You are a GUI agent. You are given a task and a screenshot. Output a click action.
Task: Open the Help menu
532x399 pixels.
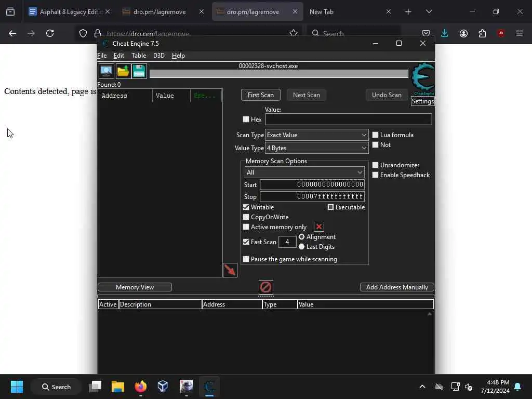(178, 55)
